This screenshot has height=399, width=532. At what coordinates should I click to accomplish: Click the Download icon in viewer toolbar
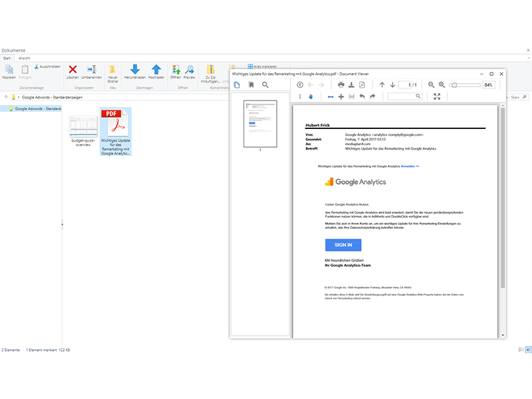(352, 85)
